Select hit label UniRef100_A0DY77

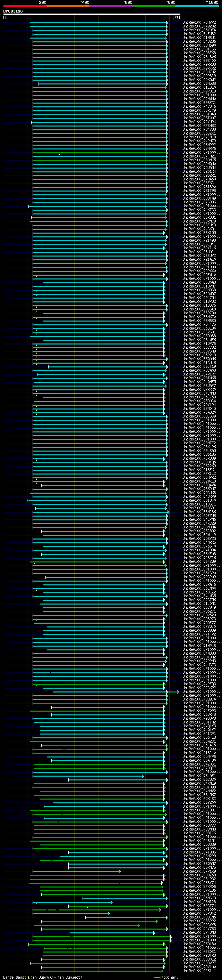click(199, 826)
